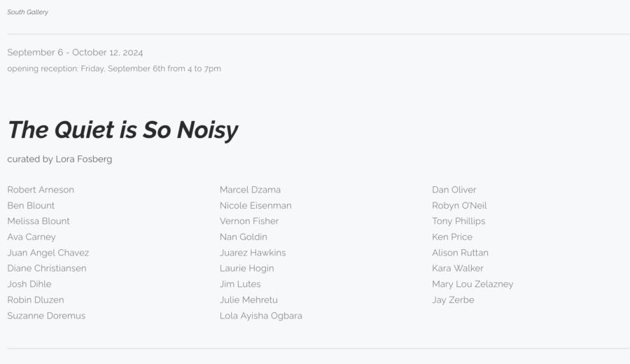The width and height of the screenshot is (630, 364).
Task: Select Vernon Fisher from the list
Action: [249, 221]
